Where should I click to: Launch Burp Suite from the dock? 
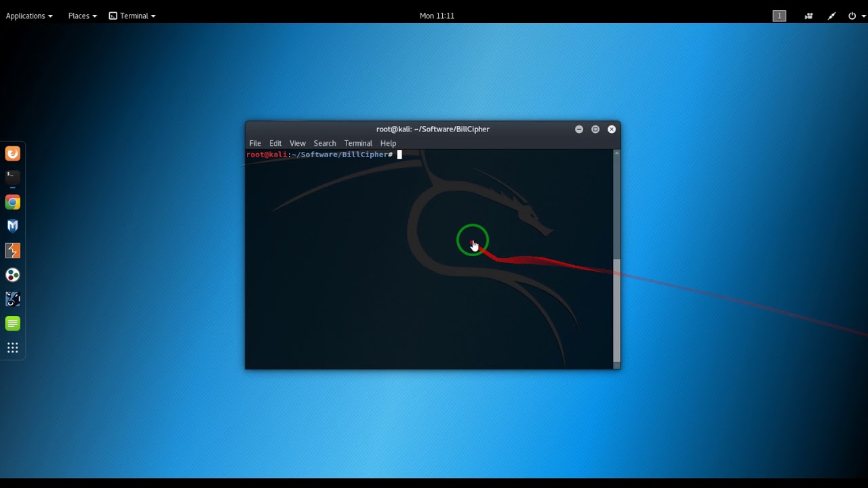tap(12, 251)
